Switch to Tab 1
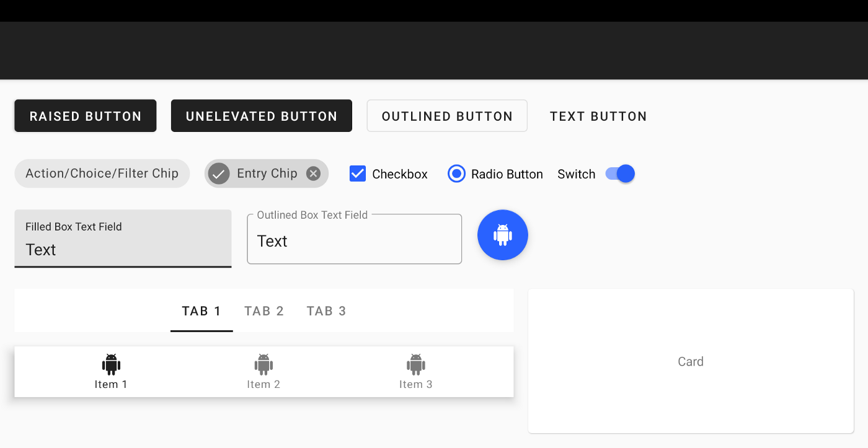Screen dimensions: 868x448 pos(201,311)
